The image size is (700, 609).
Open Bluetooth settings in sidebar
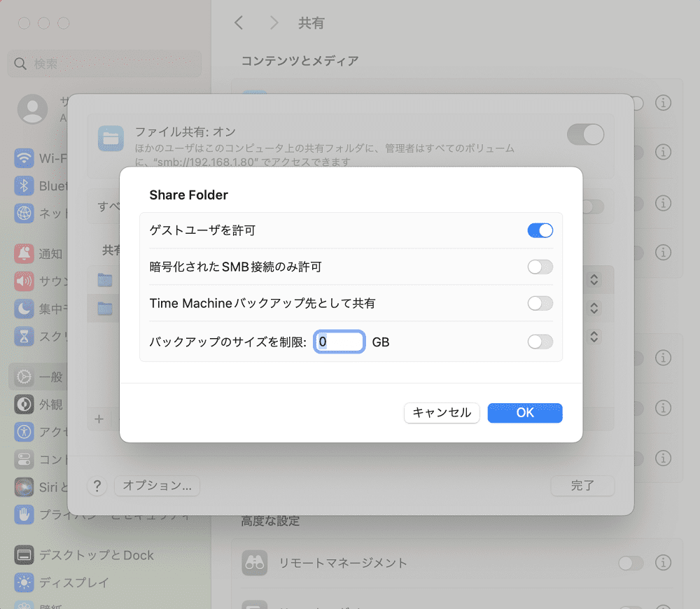point(40,185)
